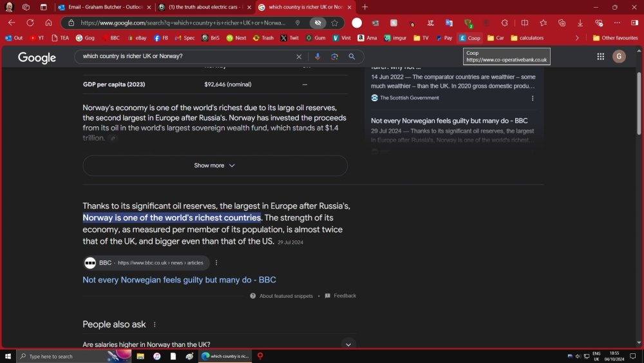This screenshot has width=644, height=363.
Task: Expand the Show more button
Action: [x=215, y=165]
